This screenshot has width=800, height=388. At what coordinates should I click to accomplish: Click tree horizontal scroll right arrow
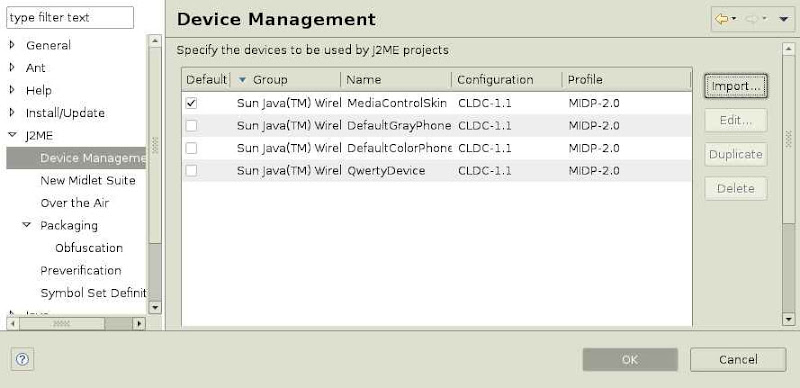tap(139, 324)
